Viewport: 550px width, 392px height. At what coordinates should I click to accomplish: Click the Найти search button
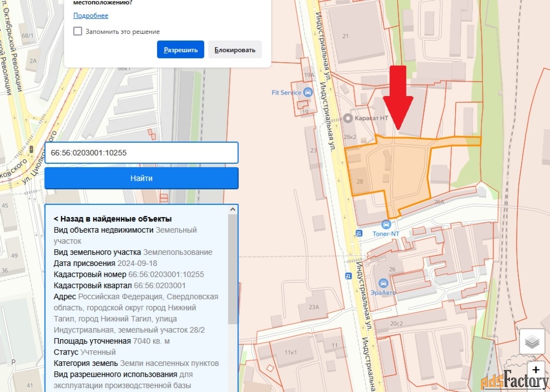[142, 178]
